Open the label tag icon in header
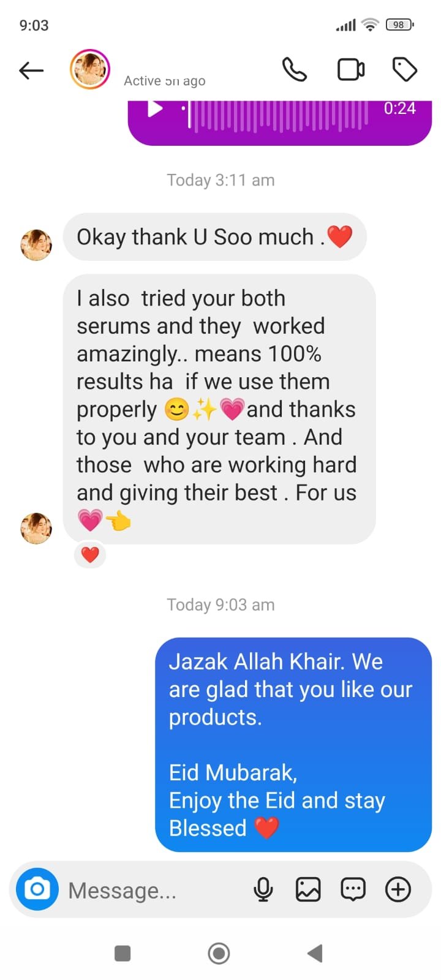The height and width of the screenshot is (980, 441). pyautogui.click(x=404, y=70)
